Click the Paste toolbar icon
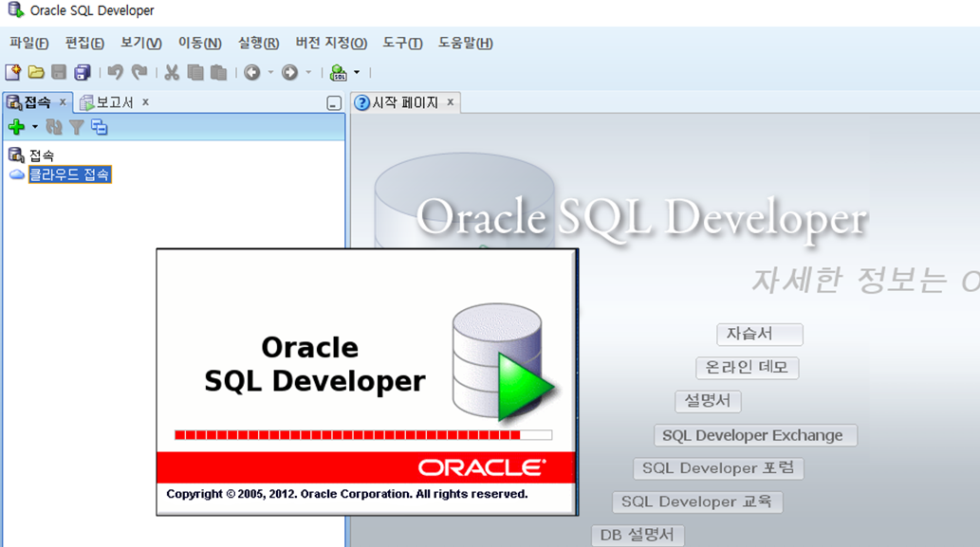The width and height of the screenshot is (980, 547). click(218, 72)
